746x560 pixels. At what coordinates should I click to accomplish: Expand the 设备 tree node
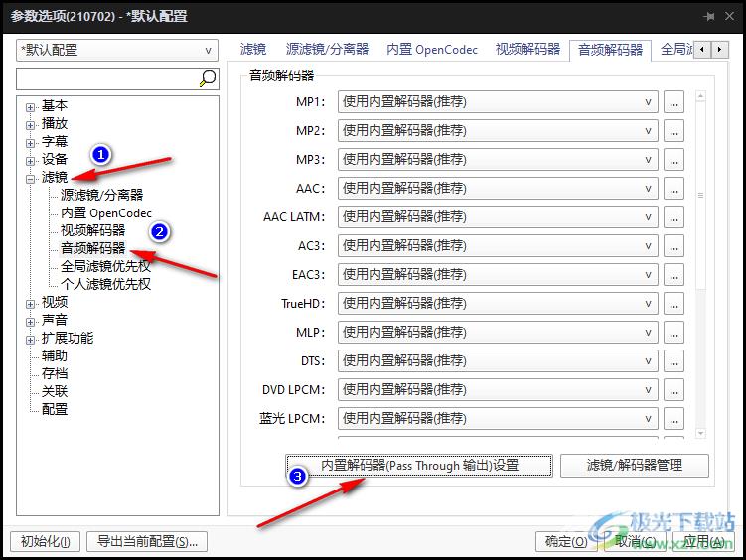tap(31, 161)
